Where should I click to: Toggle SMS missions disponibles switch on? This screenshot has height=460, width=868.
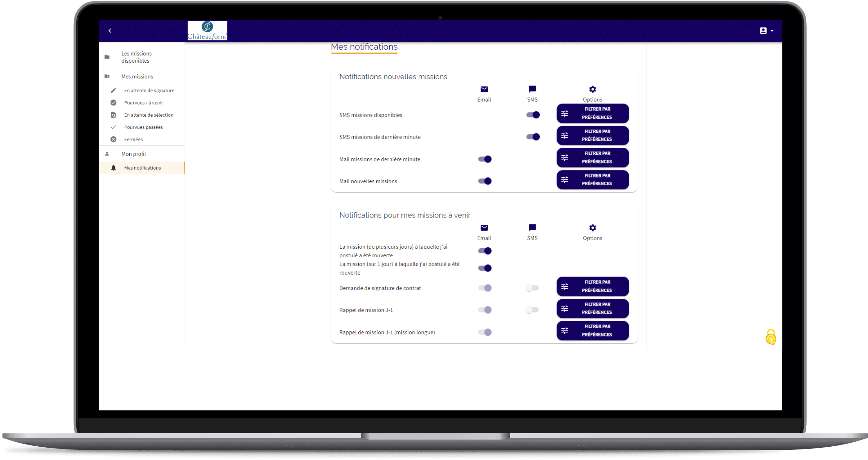click(532, 115)
